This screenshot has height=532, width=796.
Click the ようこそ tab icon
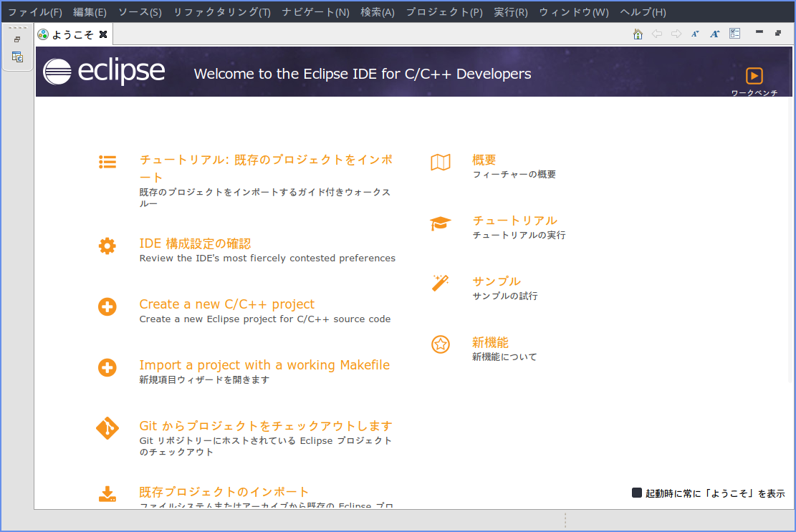(x=43, y=34)
